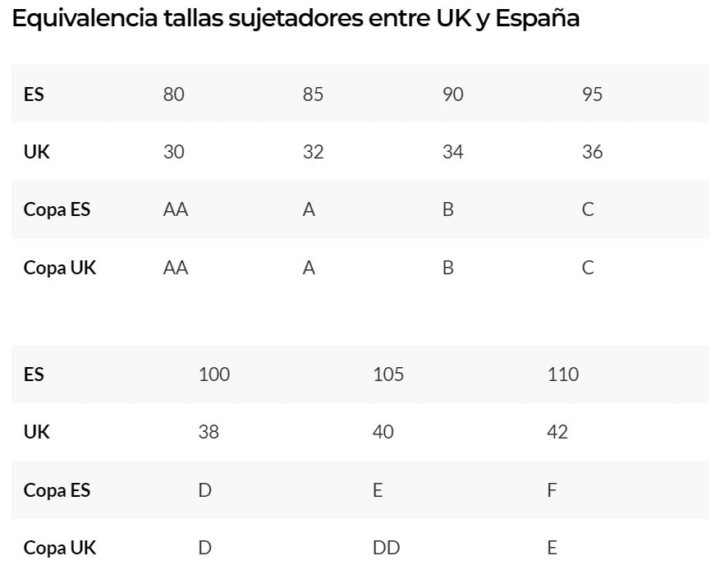
Task: Click Copa ES cup F cell
Action: click(x=552, y=490)
